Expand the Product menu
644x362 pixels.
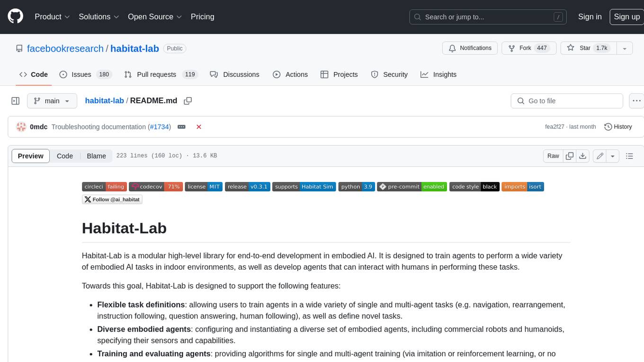click(x=52, y=17)
